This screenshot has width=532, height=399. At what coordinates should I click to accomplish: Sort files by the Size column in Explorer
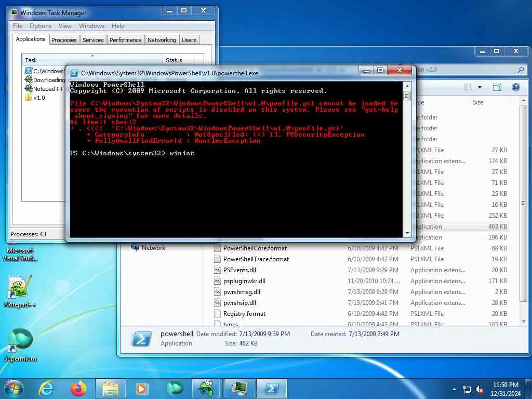click(x=478, y=102)
